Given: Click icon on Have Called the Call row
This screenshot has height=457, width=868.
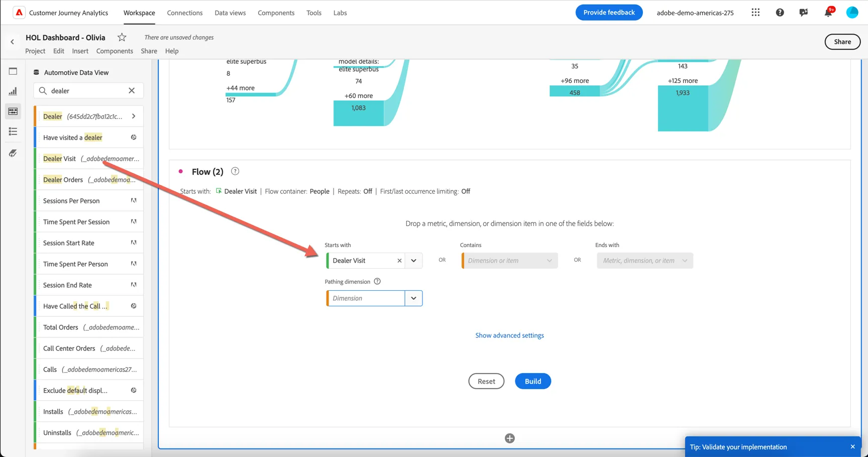Looking at the screenshot, I should point(134,306).
